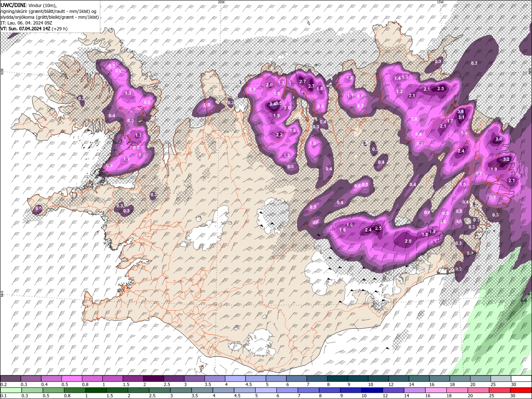Click the valid time 'VT: Sun. 07.04.2024 14Z'
532x399 pixels.
point(25,29)
